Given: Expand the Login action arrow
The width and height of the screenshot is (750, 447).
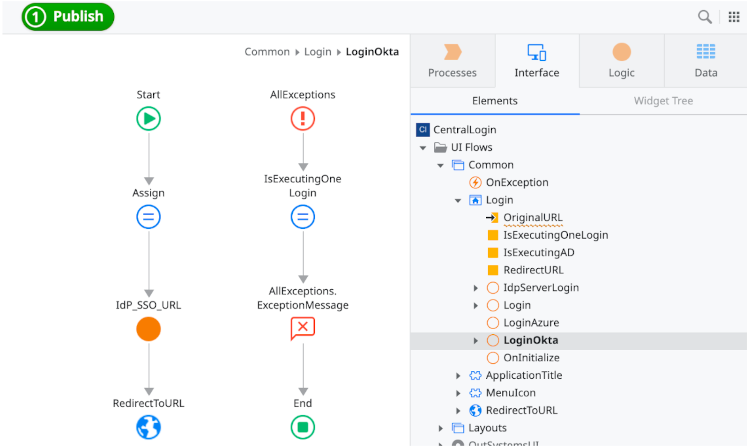Looking at the screenshot, I should 475,305.
